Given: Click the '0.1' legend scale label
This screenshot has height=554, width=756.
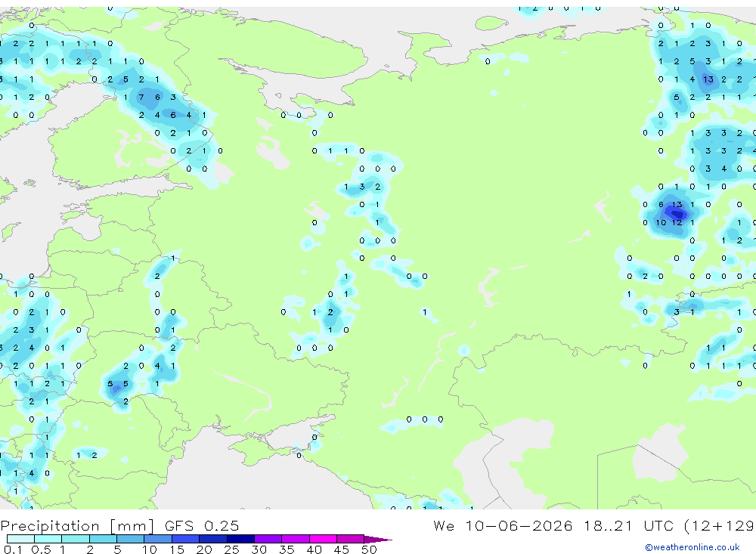Looking at the screenshot, I should point(13,549).
